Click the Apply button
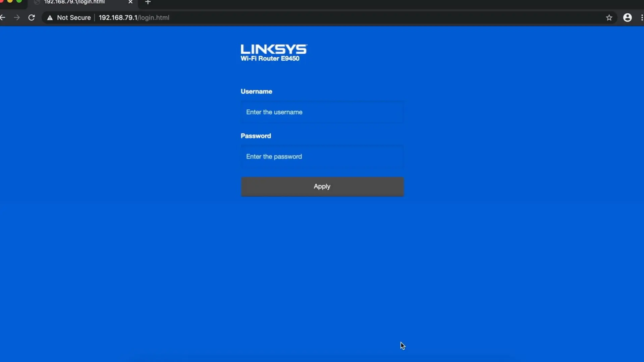This screenshot has height=362, width=644. coord(322,186)
